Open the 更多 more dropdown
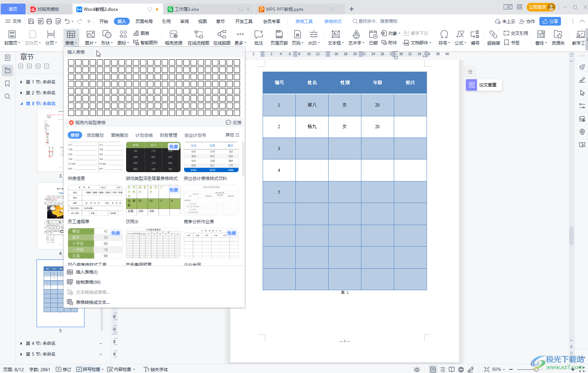 coord(240,38)
